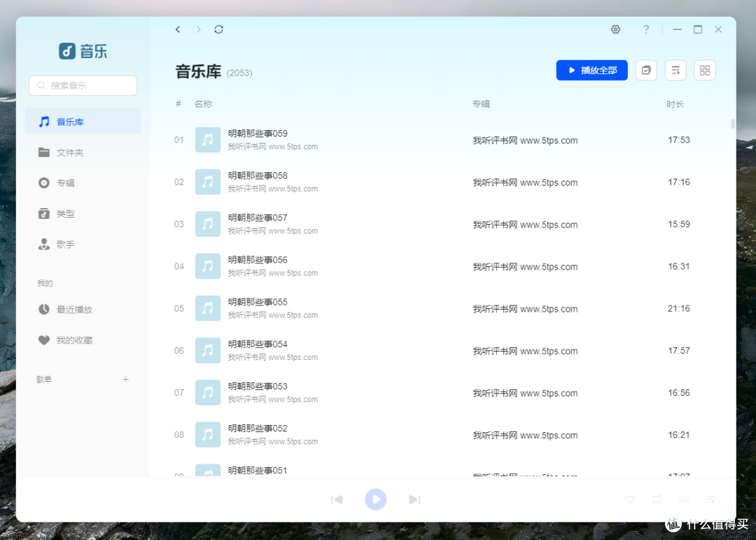The image size is (756, 540).
Task: Minimize the music window
Action: tap(678, 29)
